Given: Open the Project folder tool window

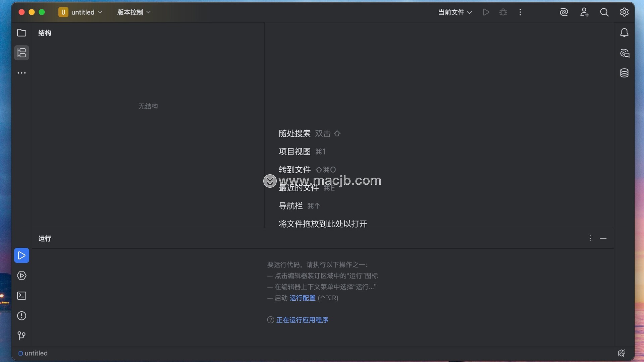Looking at the screenshot, I should pos(21,33).
